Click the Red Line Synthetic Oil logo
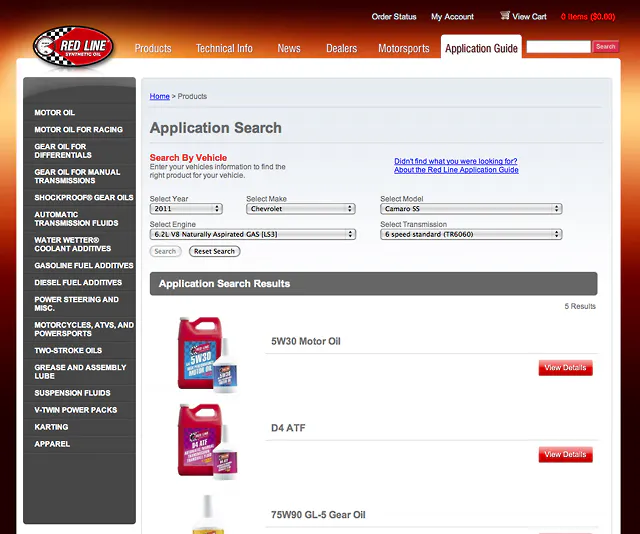640x534 pixels. point(73,48)
